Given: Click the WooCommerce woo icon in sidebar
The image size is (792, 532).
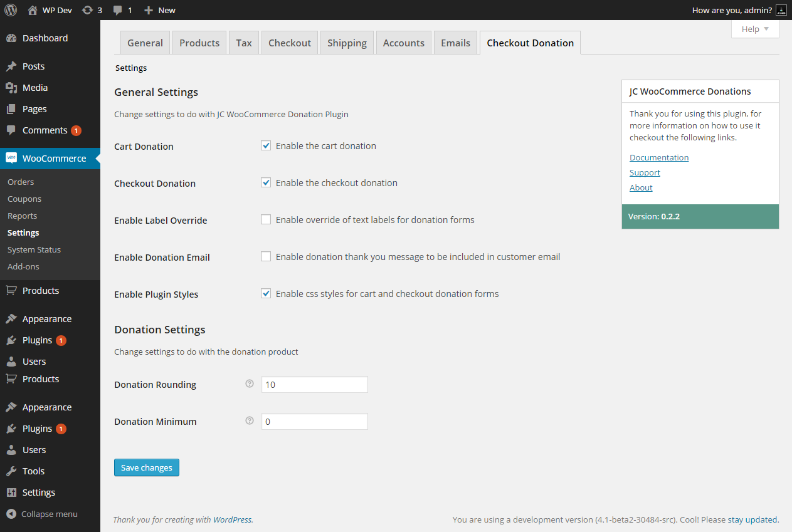Looking at the screenshot, I should (x=11, y=159).
